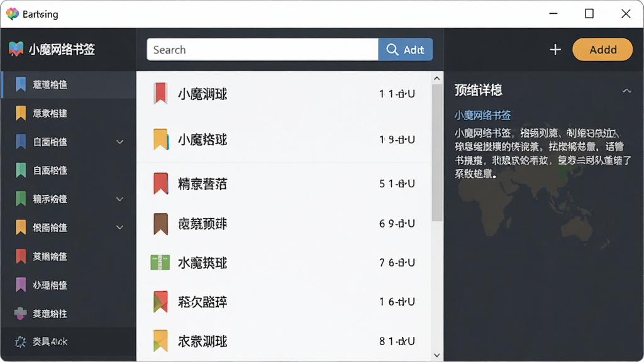Click the green archive icon in the list

pos(160,262)
